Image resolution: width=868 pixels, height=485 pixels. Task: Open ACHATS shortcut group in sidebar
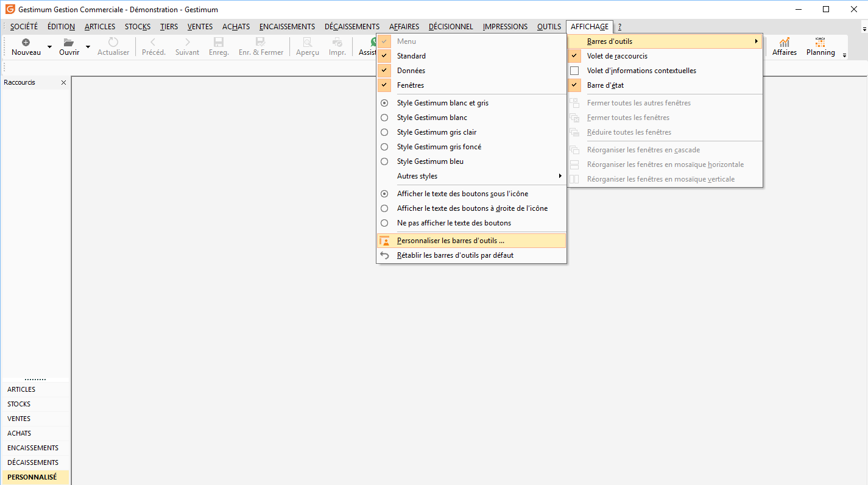[35, 433]
